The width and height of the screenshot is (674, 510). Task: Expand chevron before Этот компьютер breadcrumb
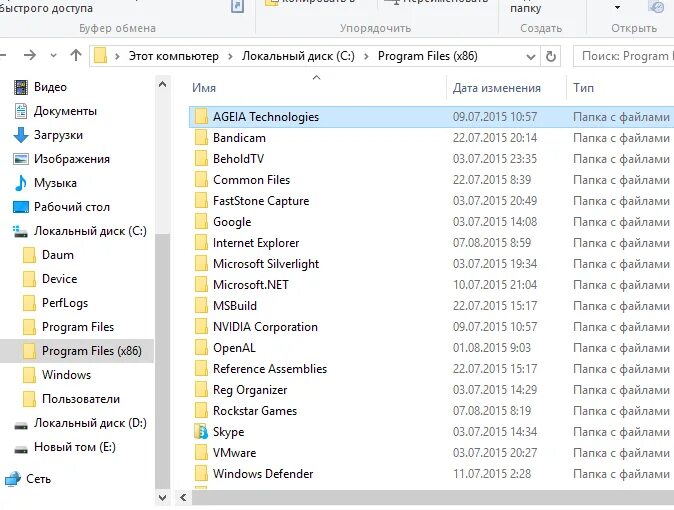pyautogui.click(x=117, y=56)
